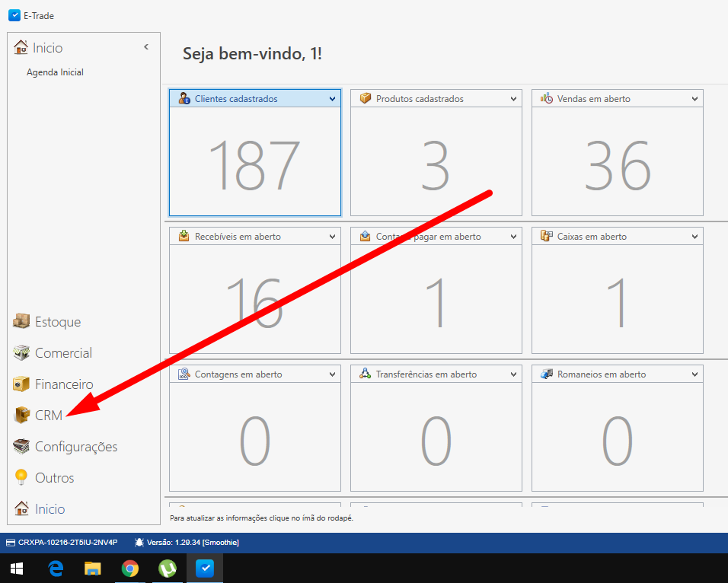
Task: Expand the Vendas em aberto dropdown
Action: point(694,99)
